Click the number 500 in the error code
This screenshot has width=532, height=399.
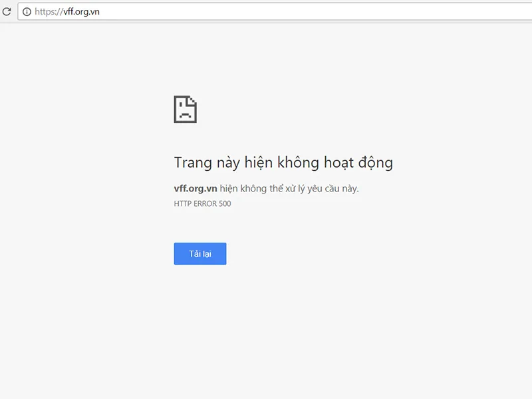click(225, 203)
